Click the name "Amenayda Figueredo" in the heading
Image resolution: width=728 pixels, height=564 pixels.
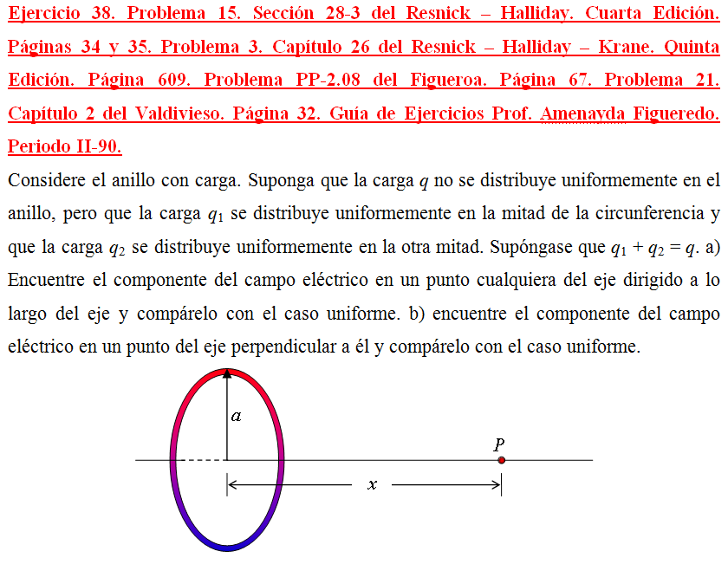(628, 113)
